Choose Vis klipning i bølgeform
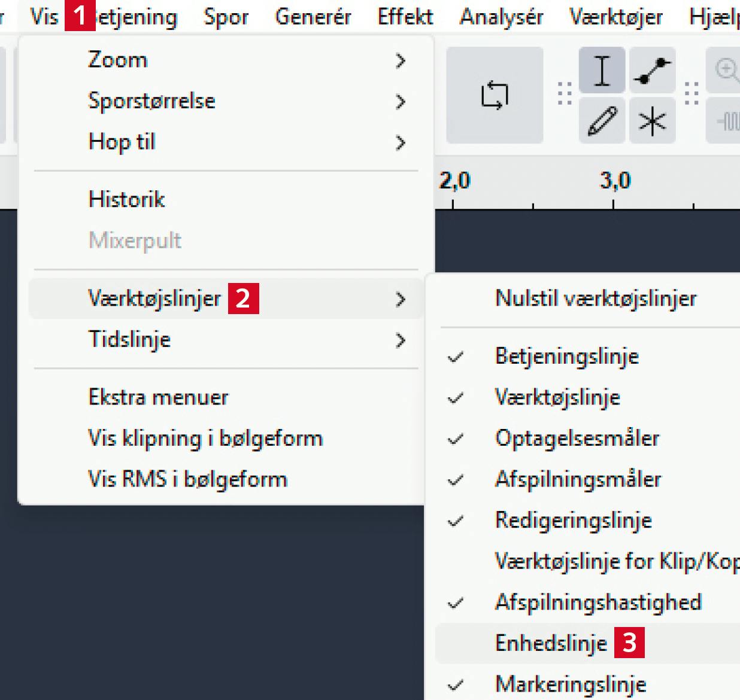Image resolution: width=740 pixels, height=700 pixels. tap(205, 439)
